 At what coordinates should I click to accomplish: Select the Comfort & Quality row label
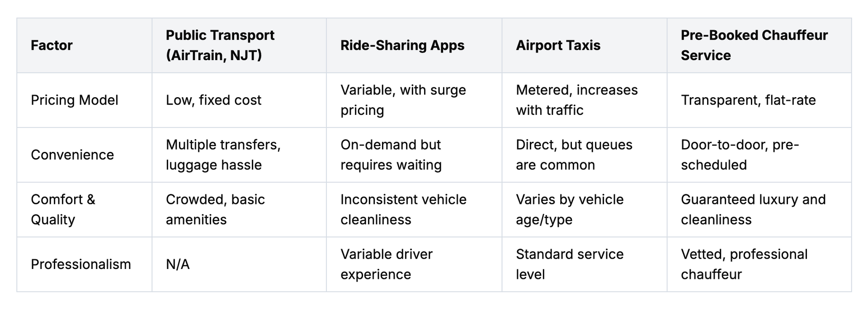pyautogui.click(x=84, y=210)
